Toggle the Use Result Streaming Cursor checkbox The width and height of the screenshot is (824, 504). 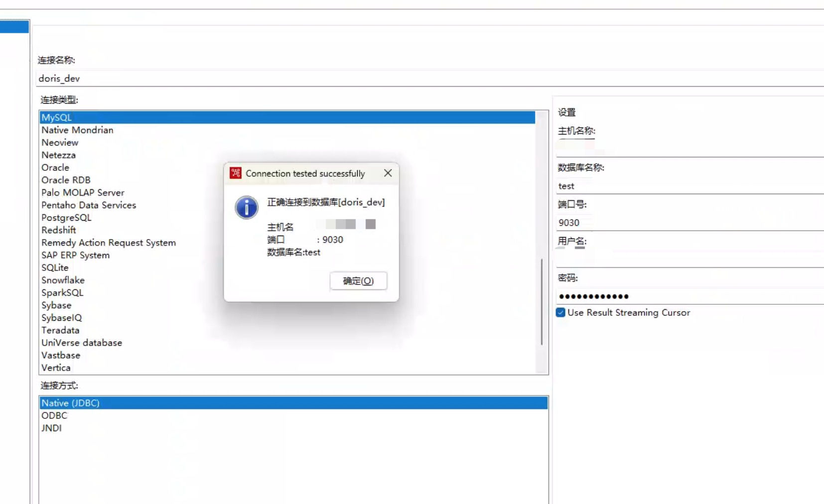coord(560,313)
